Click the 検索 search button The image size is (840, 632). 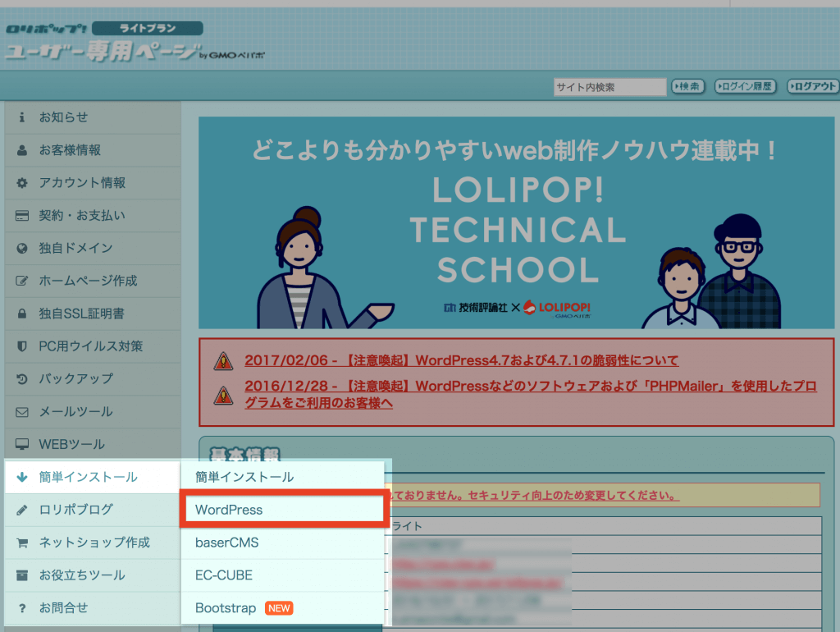pyautogui.click(x=688, y=86)
